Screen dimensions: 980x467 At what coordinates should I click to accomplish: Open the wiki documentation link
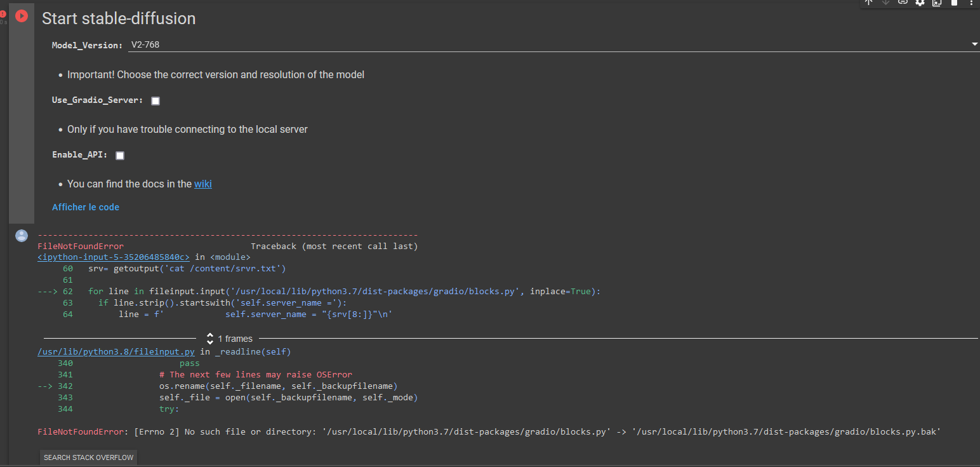point(202,184)
